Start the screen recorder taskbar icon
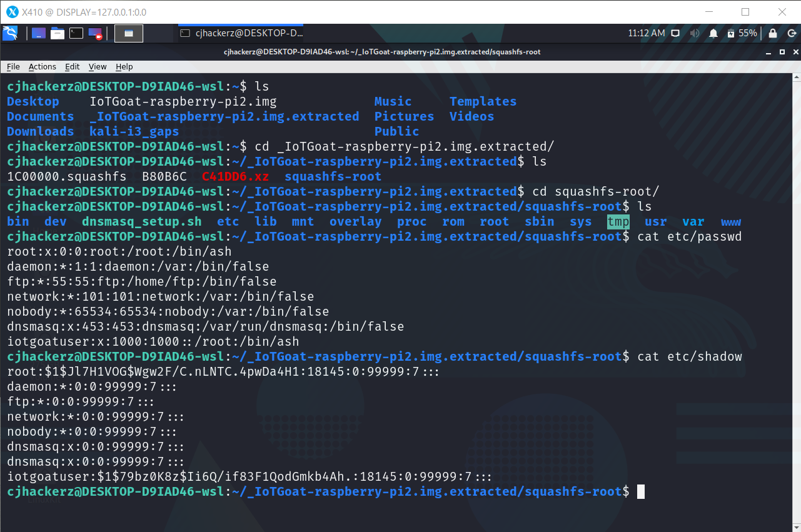Viewport: 801px width, 532px height. 94,34
